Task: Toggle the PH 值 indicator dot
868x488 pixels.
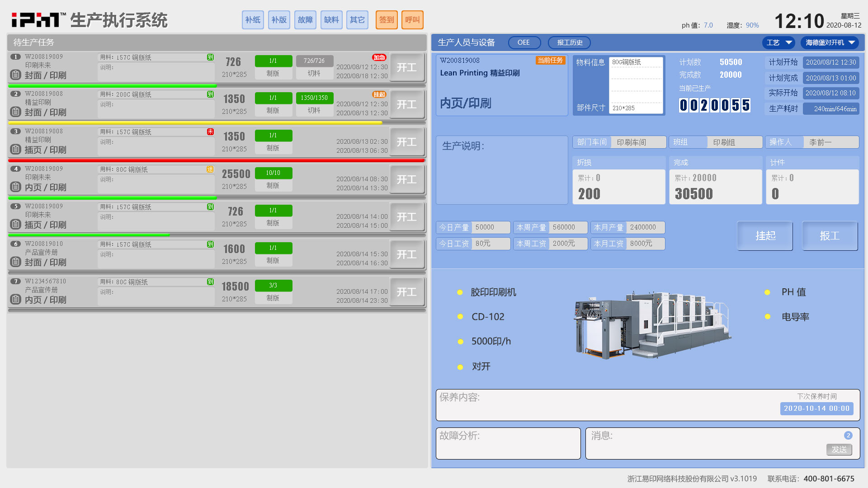Action: (x=767, y=292)
